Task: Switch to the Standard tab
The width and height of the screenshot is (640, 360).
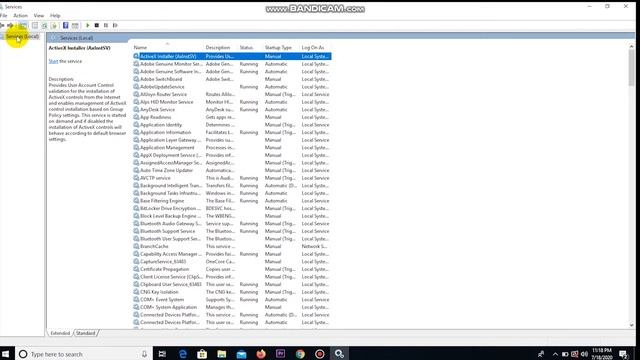Action: 86,333
